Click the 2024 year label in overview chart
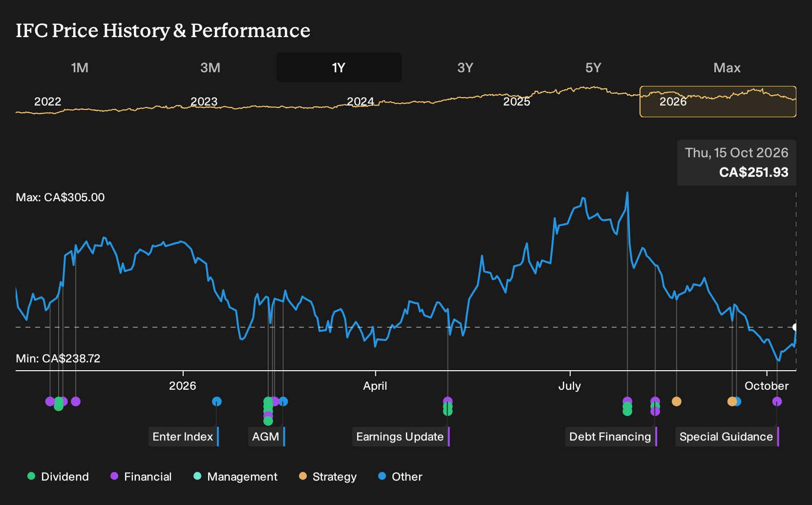 pyautogui.click(x=360, y=102)
